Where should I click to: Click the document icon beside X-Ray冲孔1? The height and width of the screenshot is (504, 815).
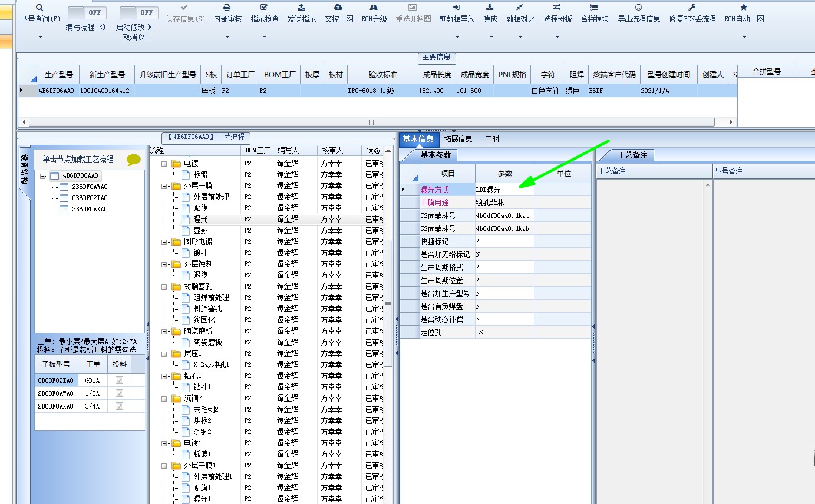click(186, 364)
